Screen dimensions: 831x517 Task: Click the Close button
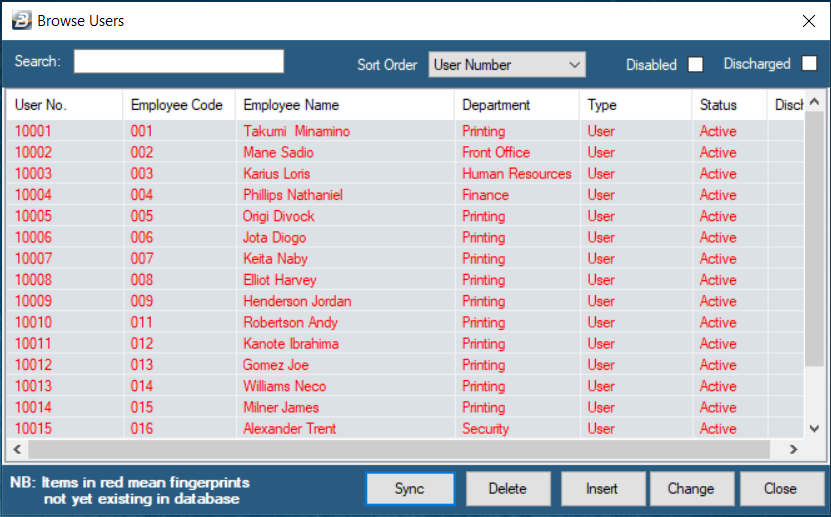pos(780,488)
